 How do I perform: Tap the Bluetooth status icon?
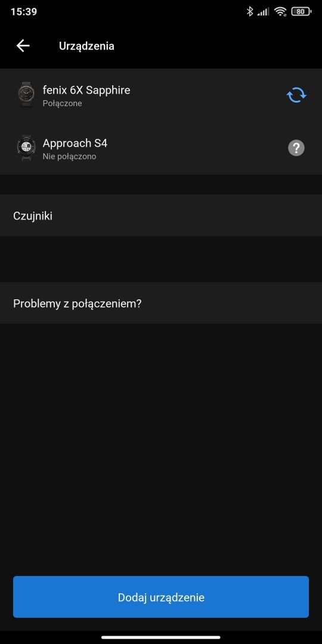[250, 11]
